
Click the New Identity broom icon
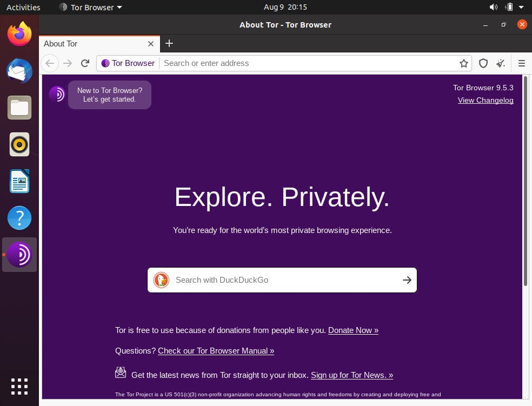pos(501,63)
